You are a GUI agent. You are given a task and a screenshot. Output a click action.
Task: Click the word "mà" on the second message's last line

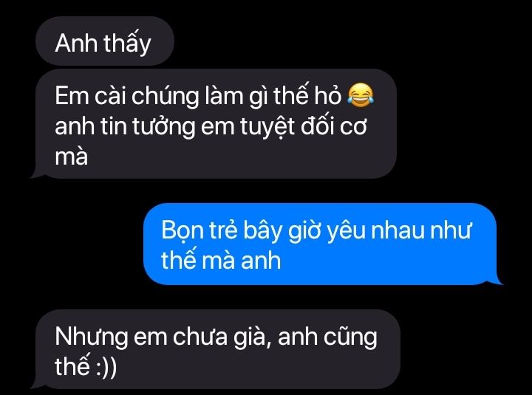pyautogui.click(x=71, y=157)
